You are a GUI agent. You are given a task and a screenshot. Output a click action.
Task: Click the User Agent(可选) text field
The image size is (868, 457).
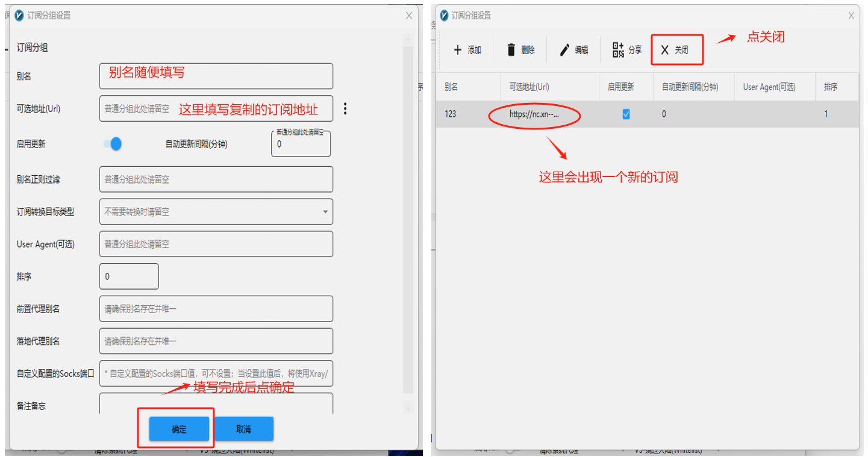click(216, 244)
